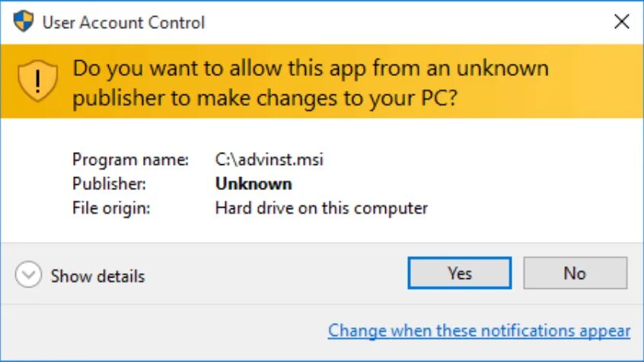This screenshot has height=362, width=644.
Task: Click the unknown publisher question heading
Action: tap(311, 83)
